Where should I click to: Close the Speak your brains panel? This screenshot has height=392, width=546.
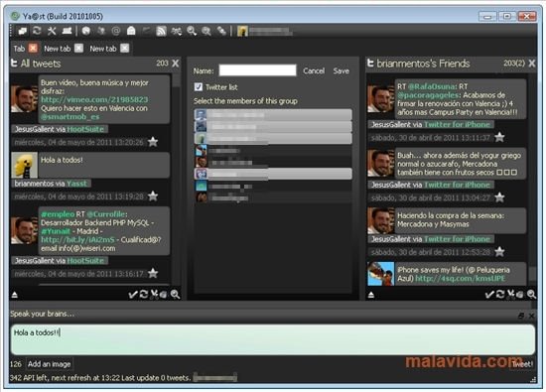(531, 316)
